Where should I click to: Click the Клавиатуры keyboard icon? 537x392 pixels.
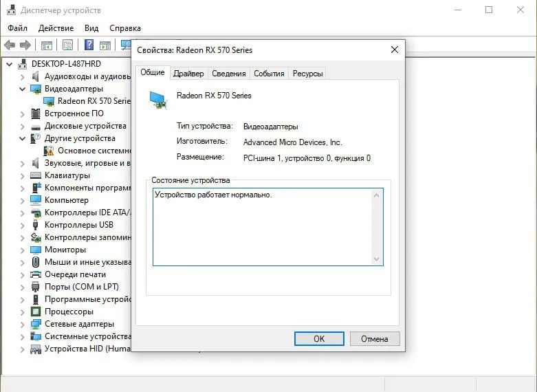point(36,175)
